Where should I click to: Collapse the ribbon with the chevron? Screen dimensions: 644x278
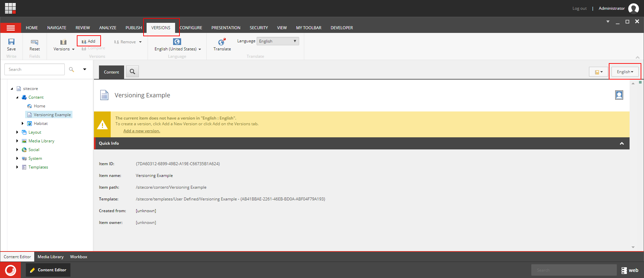coord(637,57)
